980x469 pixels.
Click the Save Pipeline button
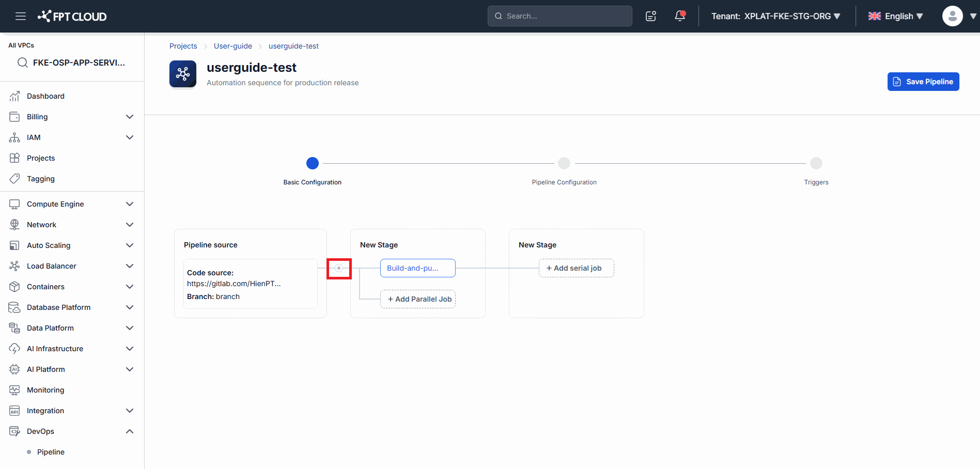[x=923, y=82]
